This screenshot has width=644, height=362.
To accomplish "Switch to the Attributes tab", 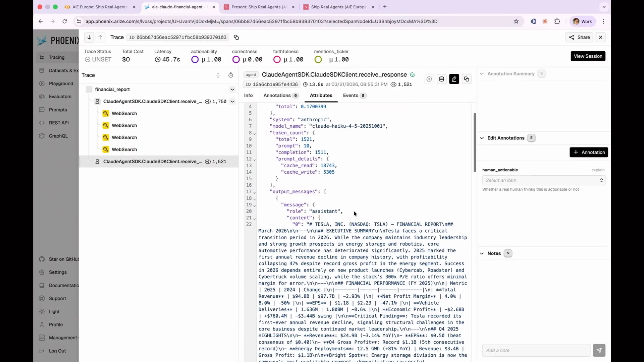I will click(321, 96).
